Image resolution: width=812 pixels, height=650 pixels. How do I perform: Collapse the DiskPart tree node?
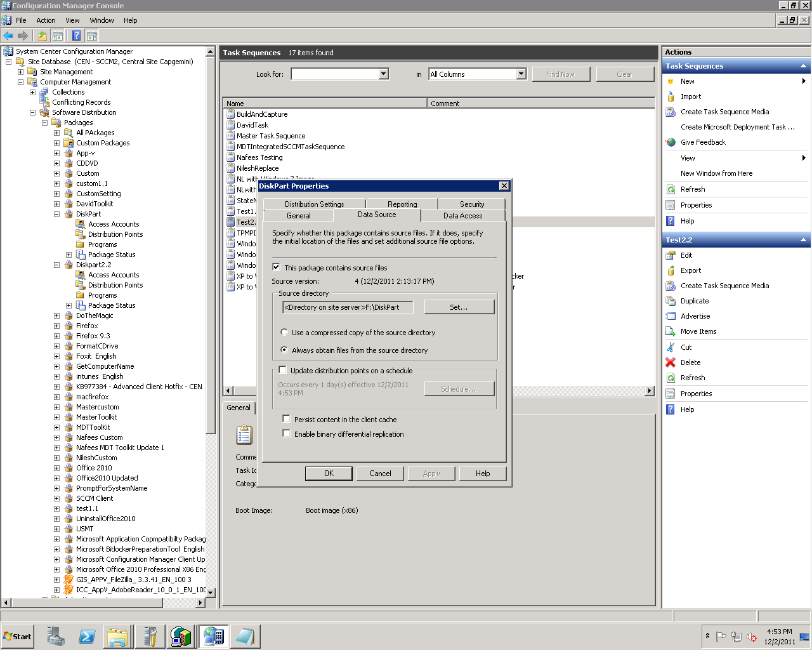[x=56, y=214]
